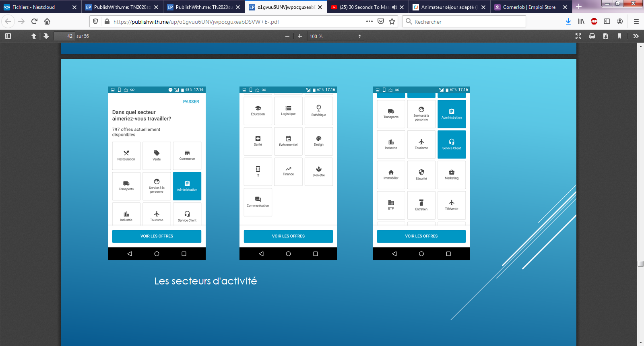The height and width of the screenshot is (346, 644).
Task: Mute the YouTube tab audio
Action: click(x=394, y=7)
